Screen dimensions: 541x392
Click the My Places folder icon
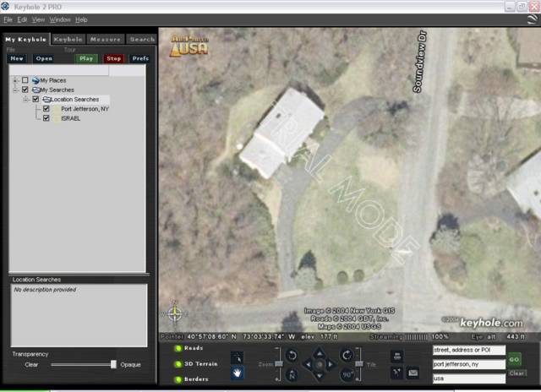pos(36,80)
